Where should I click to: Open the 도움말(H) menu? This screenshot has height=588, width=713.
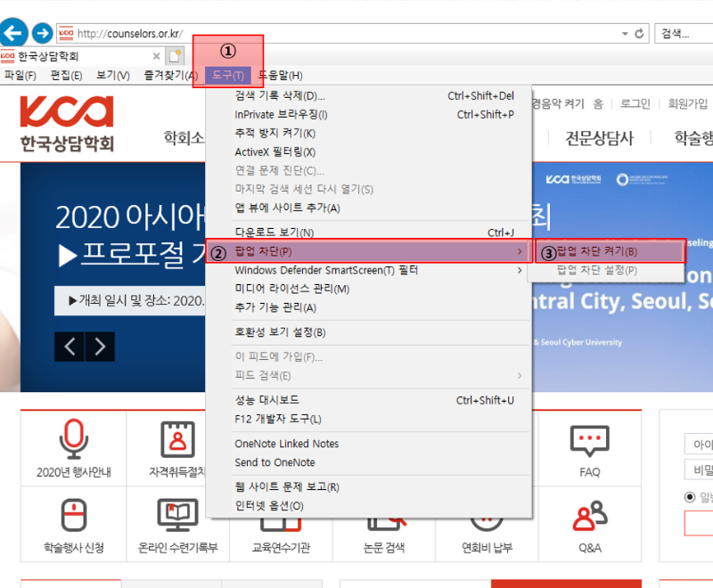(x=281, y=76)
